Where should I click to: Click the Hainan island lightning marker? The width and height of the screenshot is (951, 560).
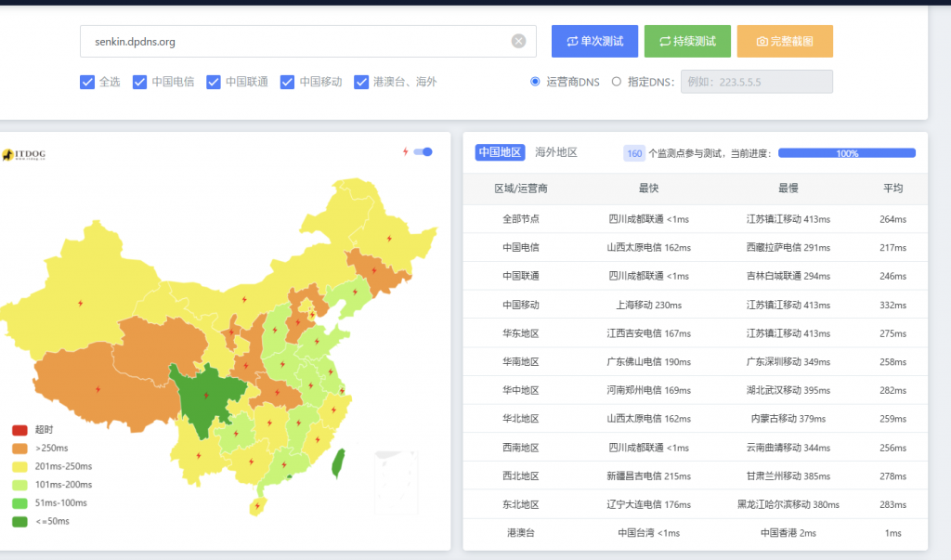pyautogui.click(x=256, y=506)
